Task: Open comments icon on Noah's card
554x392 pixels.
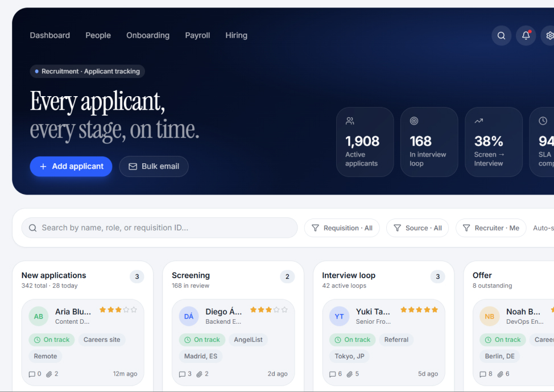Action: (x=483, y=374)
